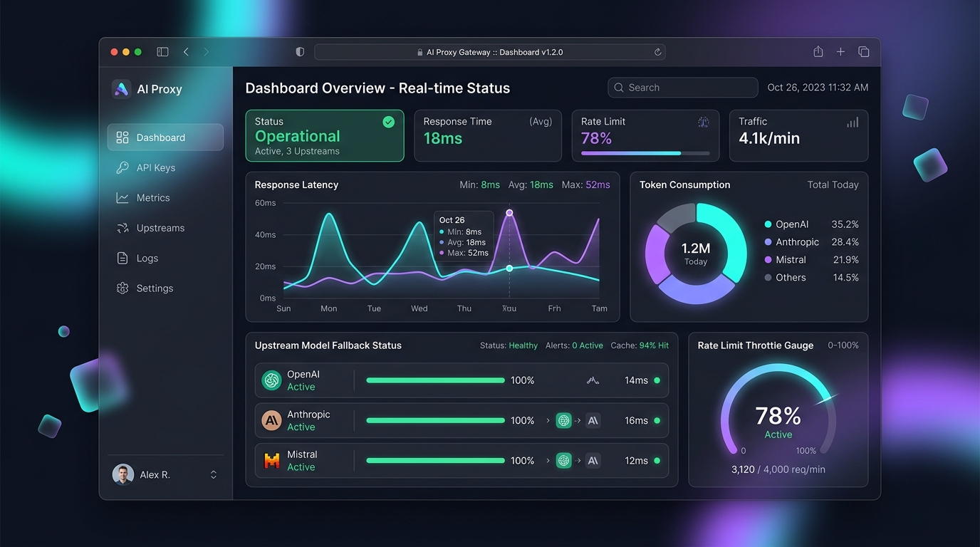Image resolution: width=980 pixels, height=547 pixels.
Task: Click the Mistral provider logo
Action: point(271,461)
